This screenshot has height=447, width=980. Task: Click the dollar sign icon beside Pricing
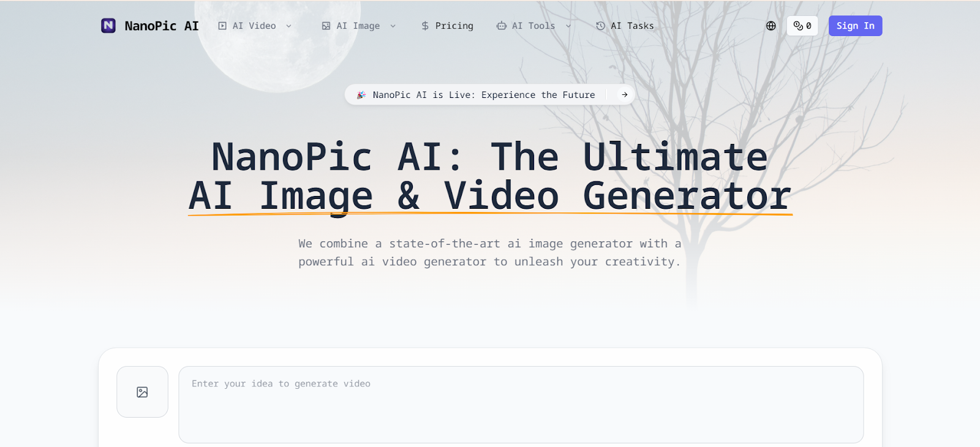(x=425, y=26)
